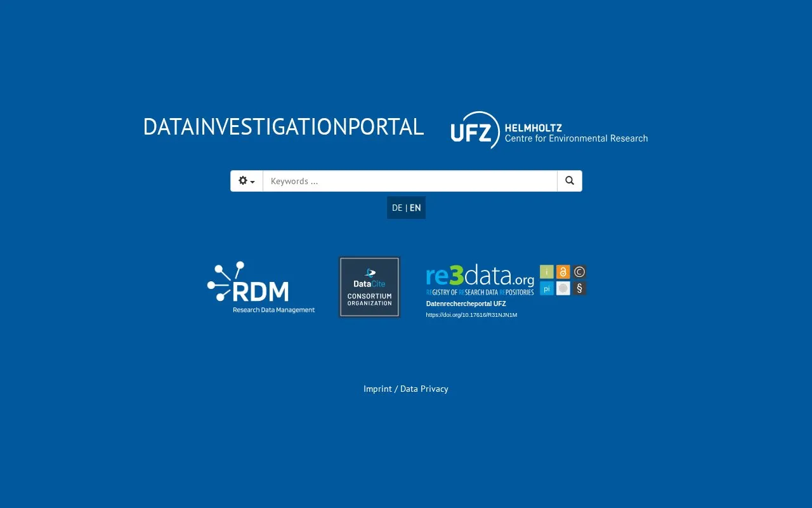The image size is (812, 508).
Task: Click the green "i" info badge icon
Action: (547, 272)
